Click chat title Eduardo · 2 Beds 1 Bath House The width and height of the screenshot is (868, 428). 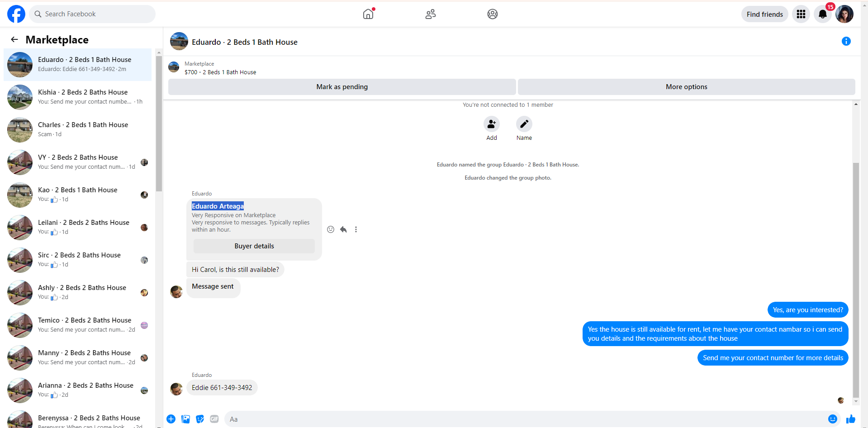point(245,42)
